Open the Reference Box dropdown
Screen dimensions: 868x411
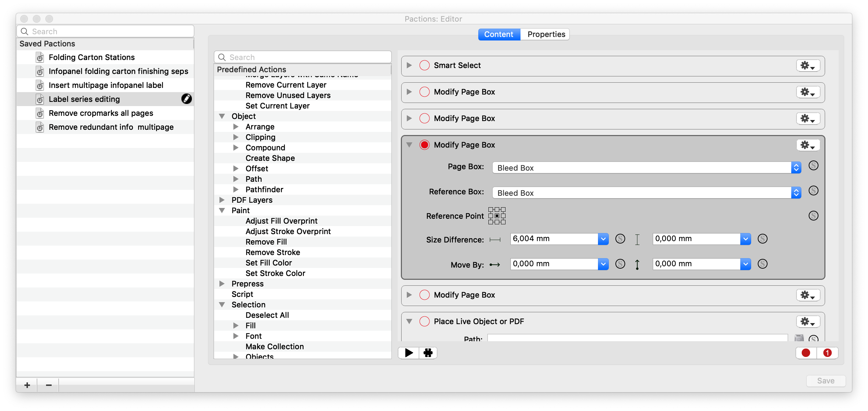coord(646,193)
